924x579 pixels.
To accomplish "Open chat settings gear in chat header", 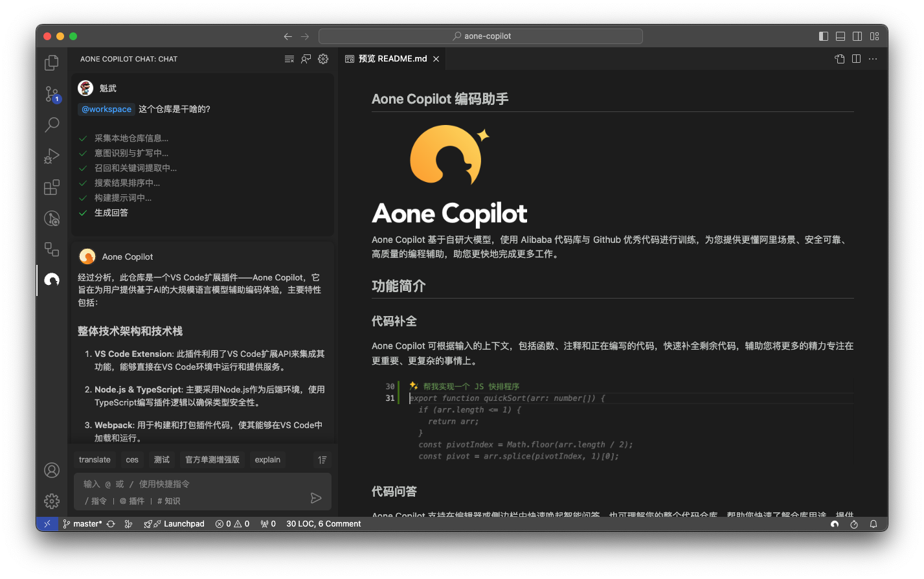I will [323, 59].
